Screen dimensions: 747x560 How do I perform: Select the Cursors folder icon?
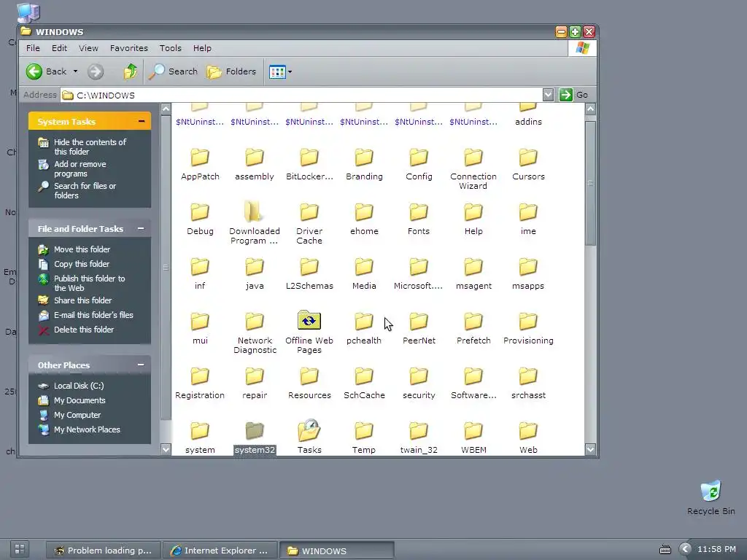(528, 157)
